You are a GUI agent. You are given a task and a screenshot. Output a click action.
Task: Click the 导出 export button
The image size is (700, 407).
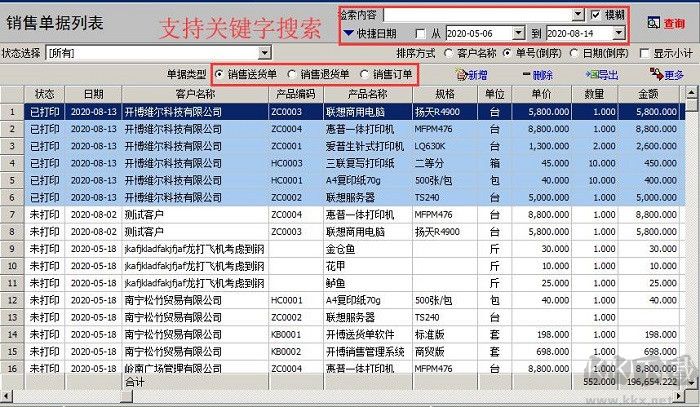pos(602,75)
